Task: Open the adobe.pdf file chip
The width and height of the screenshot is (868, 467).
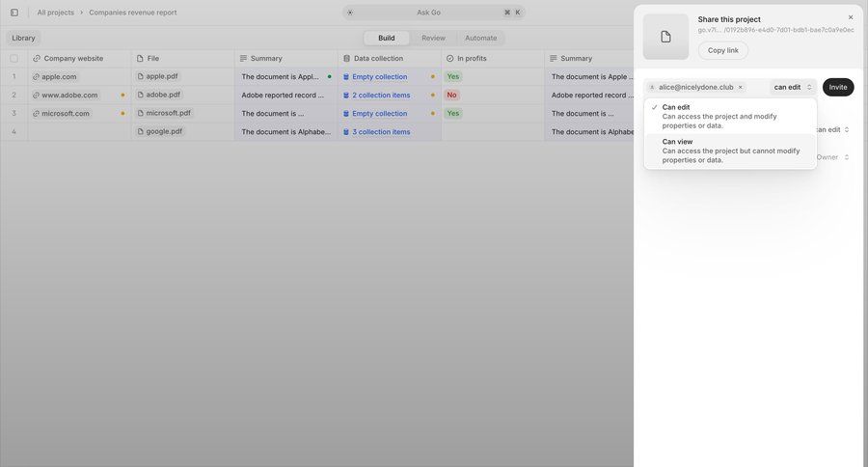Action: [x=159, y=95]
